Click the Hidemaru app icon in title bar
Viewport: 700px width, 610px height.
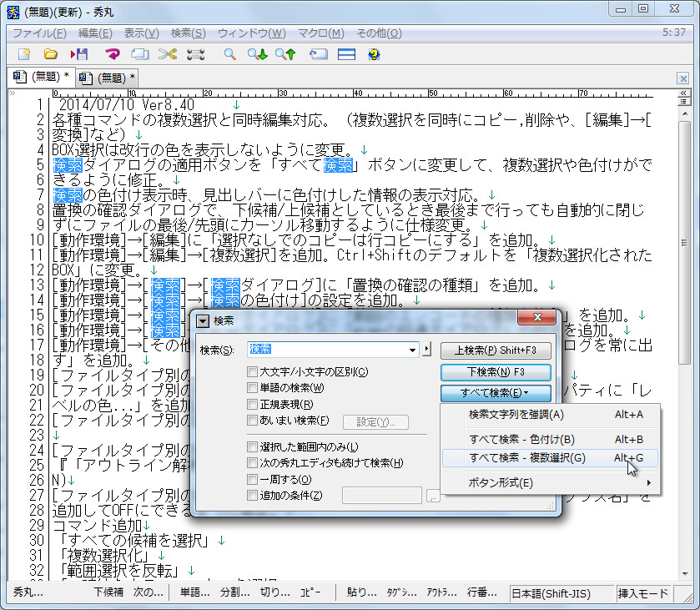(13, 12)
